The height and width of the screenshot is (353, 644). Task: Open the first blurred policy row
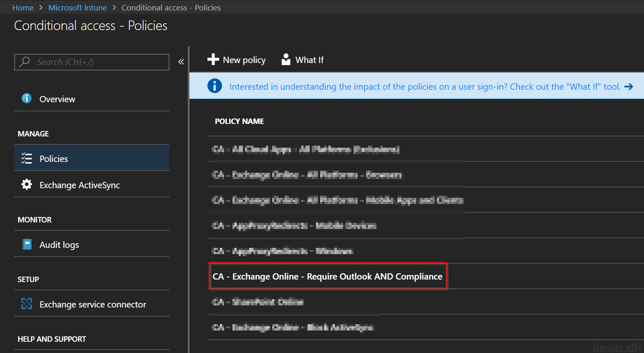tap(306, 149)
